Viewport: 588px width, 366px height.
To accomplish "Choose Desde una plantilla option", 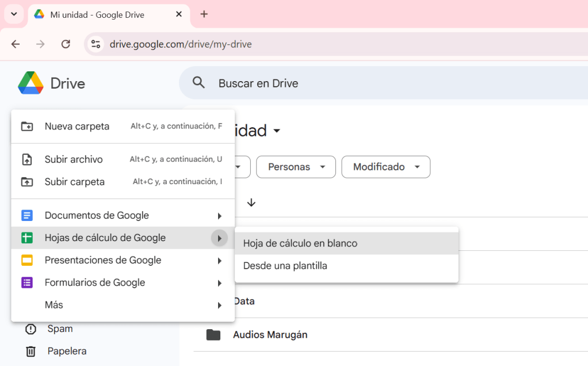I will pos(285,266).
